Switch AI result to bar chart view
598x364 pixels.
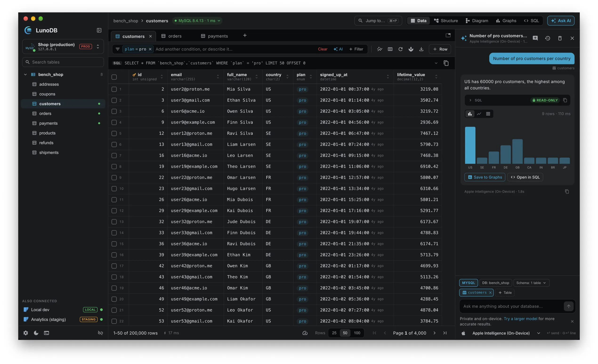[470, 114]
